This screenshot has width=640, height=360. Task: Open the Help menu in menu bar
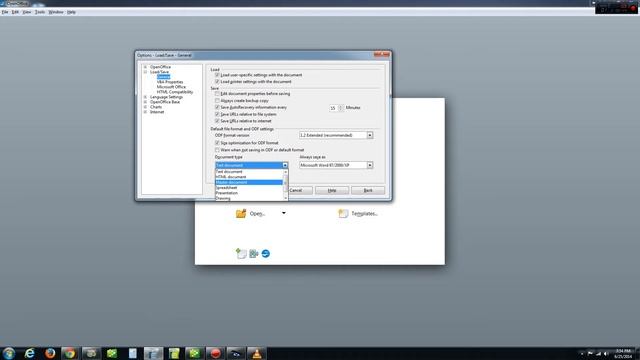click(x=71, y=12)
